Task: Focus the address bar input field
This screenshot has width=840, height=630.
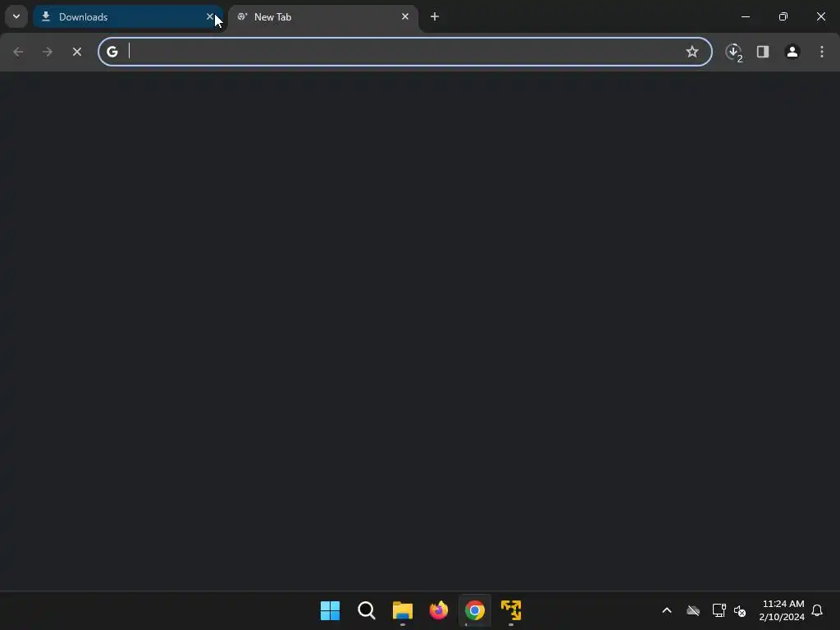Action: coord(404,52)
